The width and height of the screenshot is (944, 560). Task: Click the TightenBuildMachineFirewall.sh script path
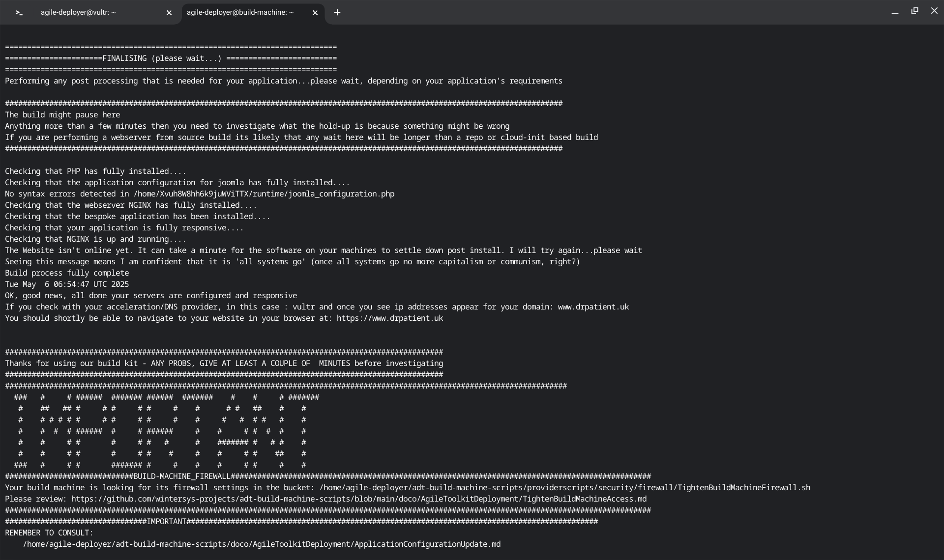click(564, 488)
